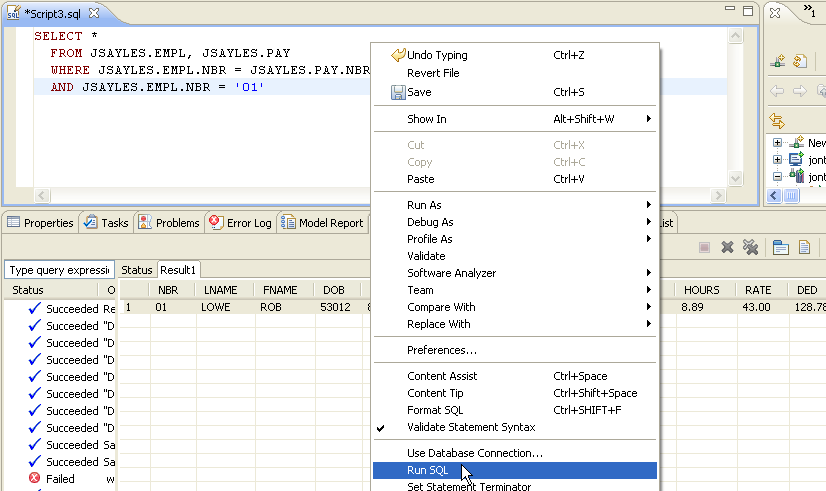The image size is (826, 491).
Task: Click the Type query expression field
Action: click(60, 270)
